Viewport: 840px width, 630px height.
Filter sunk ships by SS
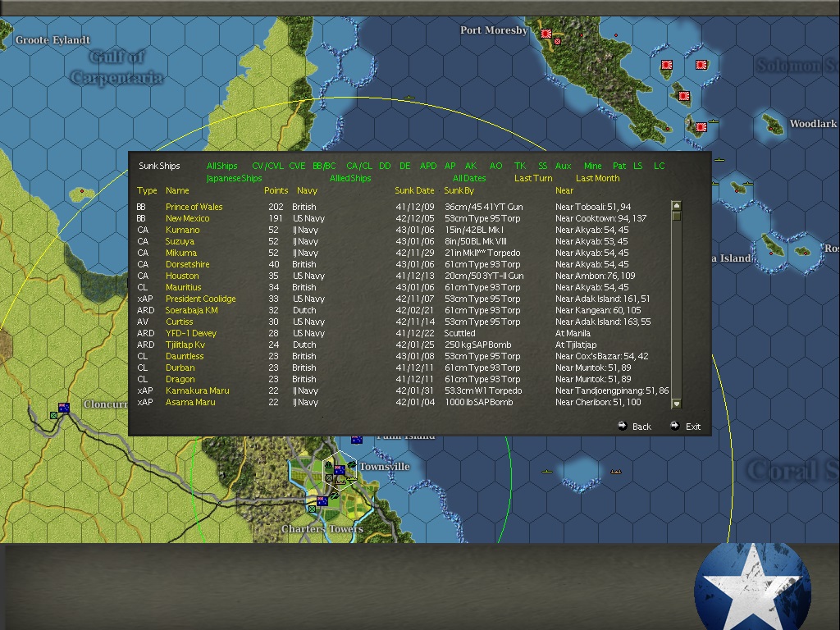(x=543, y=166)
